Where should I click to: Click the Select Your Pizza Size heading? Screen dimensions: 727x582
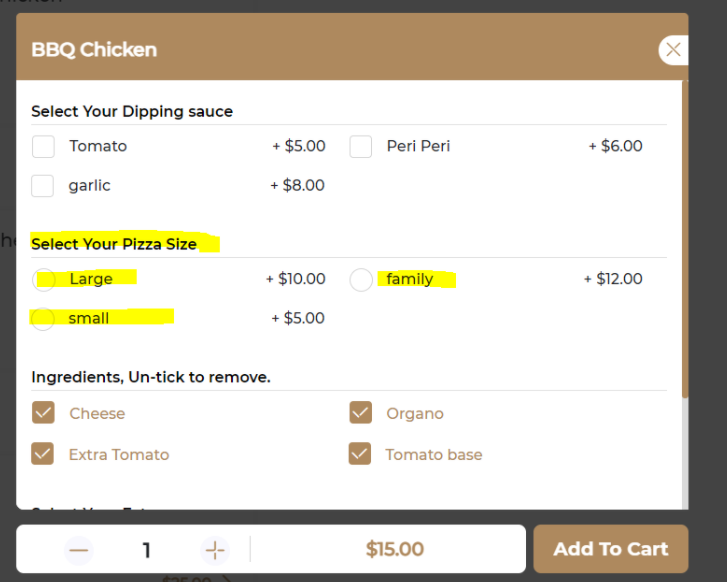click(x=114, y=243)
